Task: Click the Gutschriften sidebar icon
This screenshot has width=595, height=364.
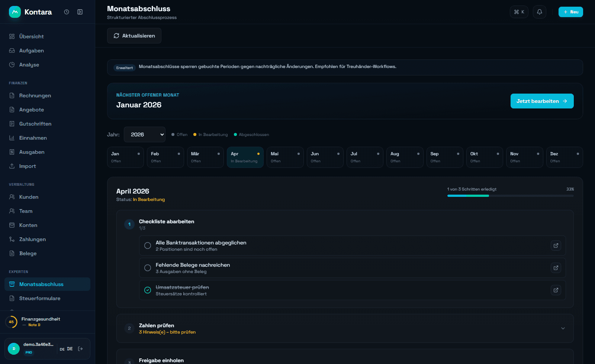Action: (12, 124)
